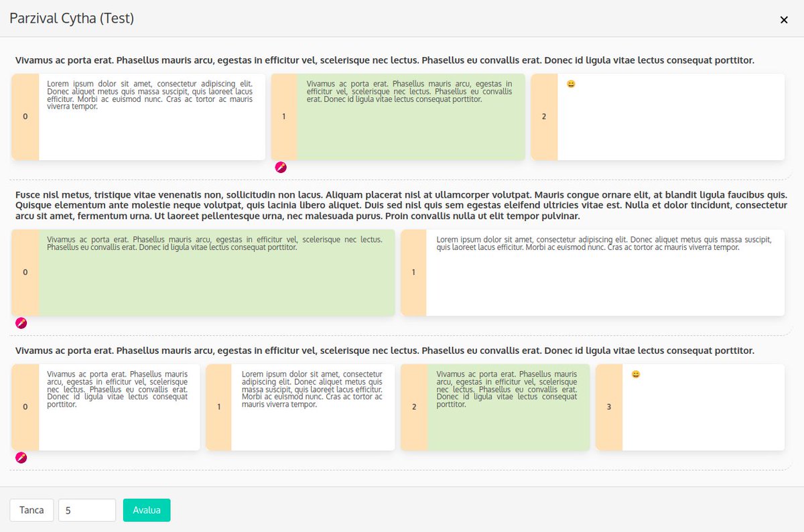Select the green Vivamus answer numbered 2
Viewport: 804px width, 532px height.
click(495, 407)
